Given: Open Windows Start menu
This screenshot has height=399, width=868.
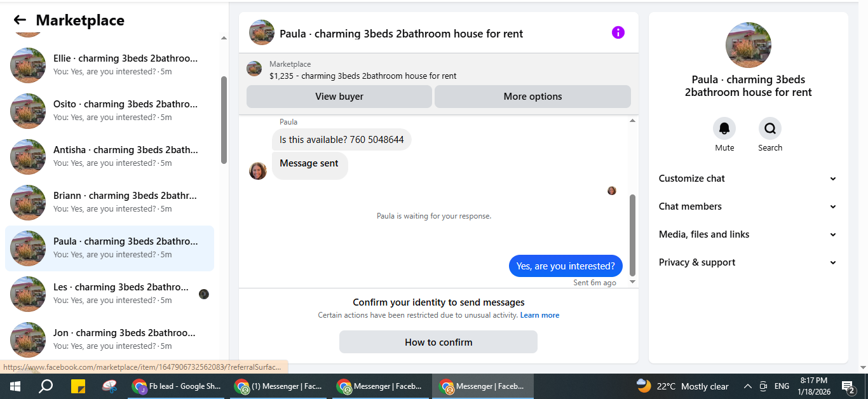Looking at the screenshot, I should click(x=15, y=386).
